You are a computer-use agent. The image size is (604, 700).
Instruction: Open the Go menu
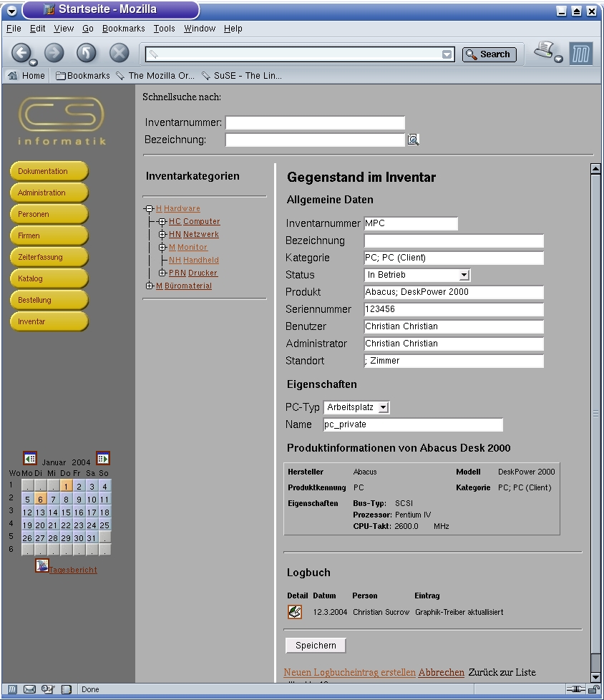tap(88, 29)
